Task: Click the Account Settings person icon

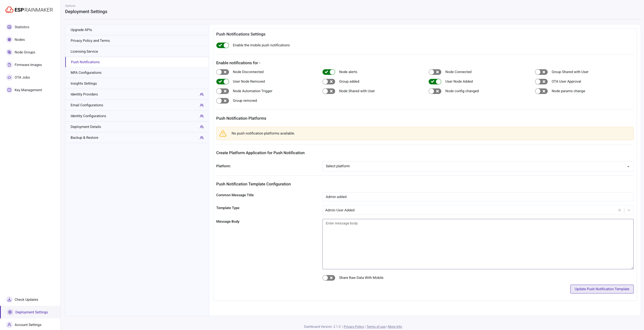Action: pos(9,325)
